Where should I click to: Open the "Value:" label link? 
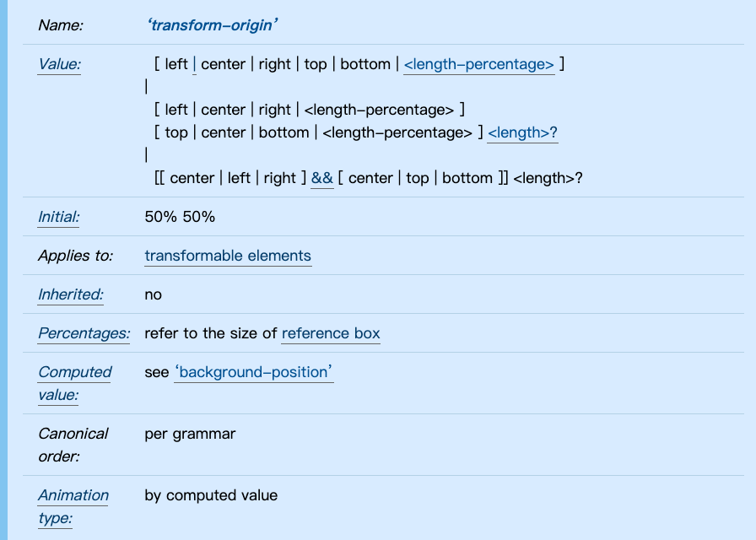click(59, 64)
